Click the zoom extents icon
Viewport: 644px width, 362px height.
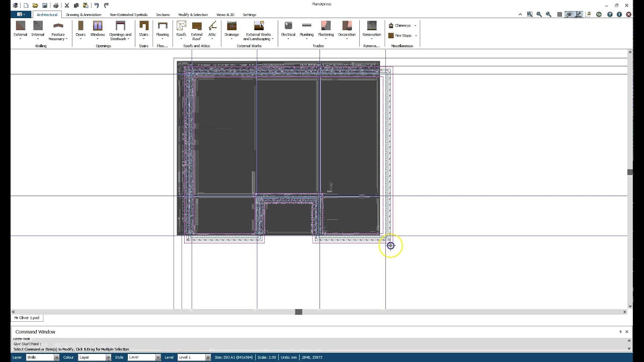[530, 15]
